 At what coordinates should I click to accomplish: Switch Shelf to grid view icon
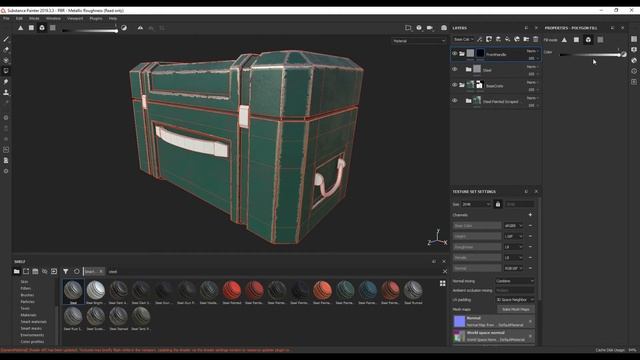tap(442, 283)
